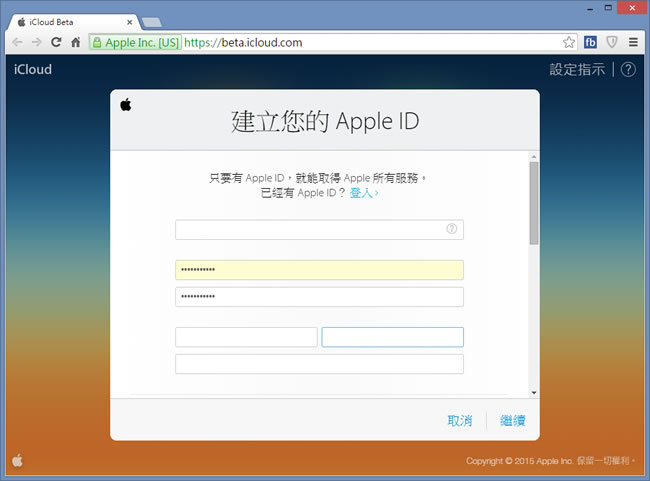Go back with the browser back arrow
Image resolution: width=650 pixels, height=481 pixels.
pyautogui.click(x=17, y=42)
